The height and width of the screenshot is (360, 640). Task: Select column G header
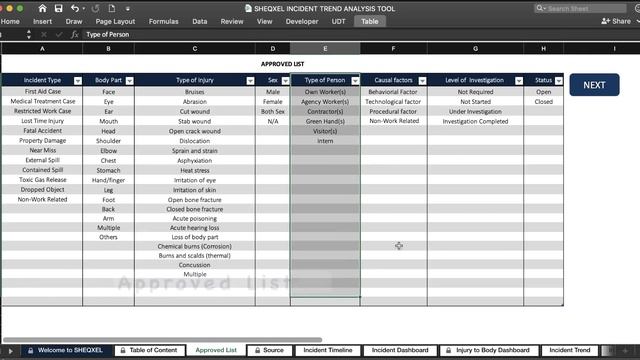click(476, 49)
